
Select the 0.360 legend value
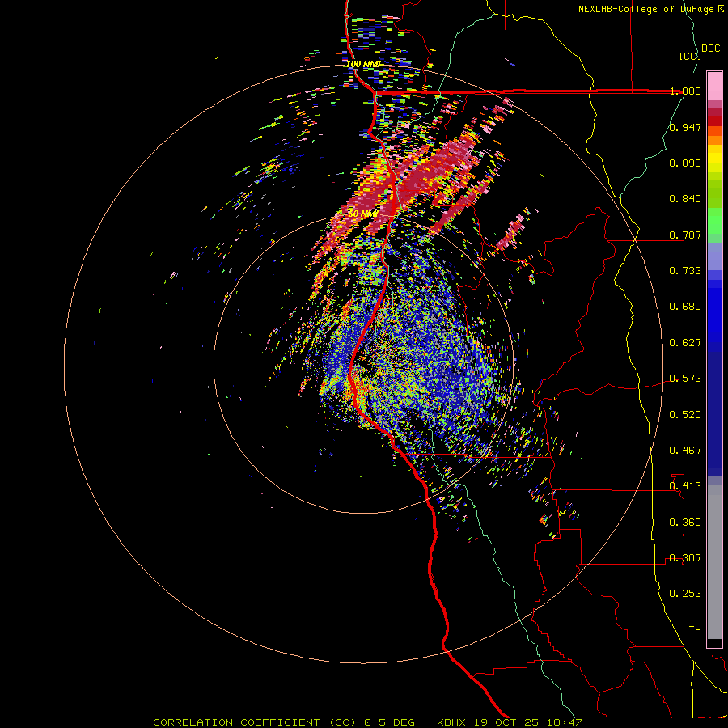pos(685,523)
